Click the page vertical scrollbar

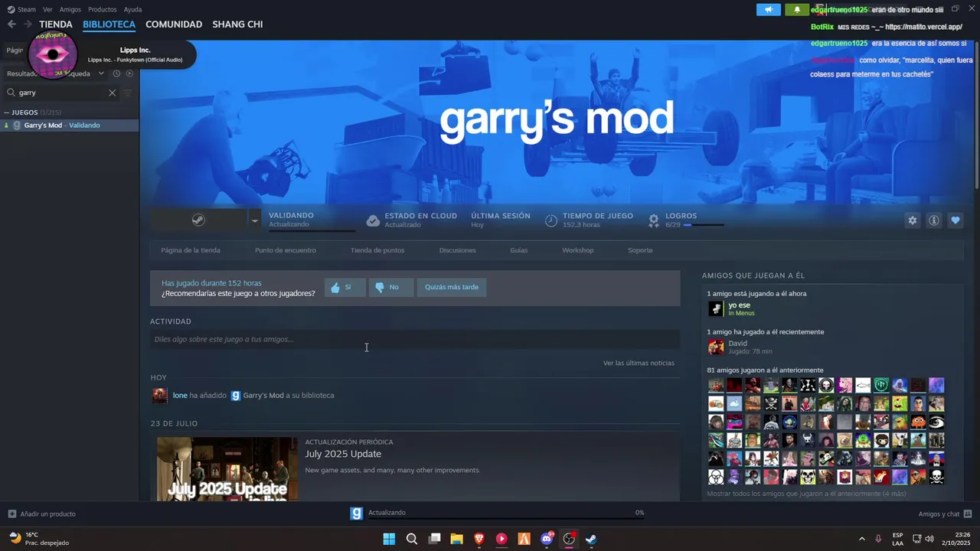pos(976,115)
